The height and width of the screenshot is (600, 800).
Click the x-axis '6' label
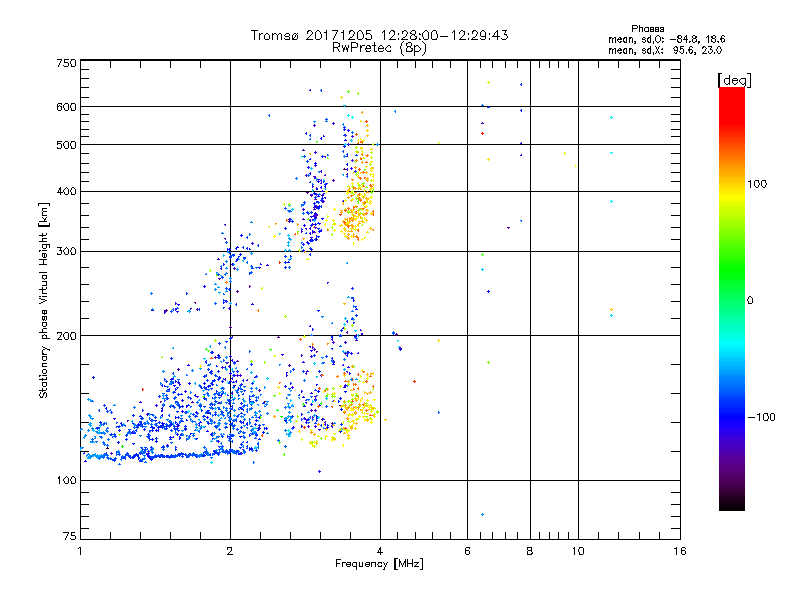[467, 551]
